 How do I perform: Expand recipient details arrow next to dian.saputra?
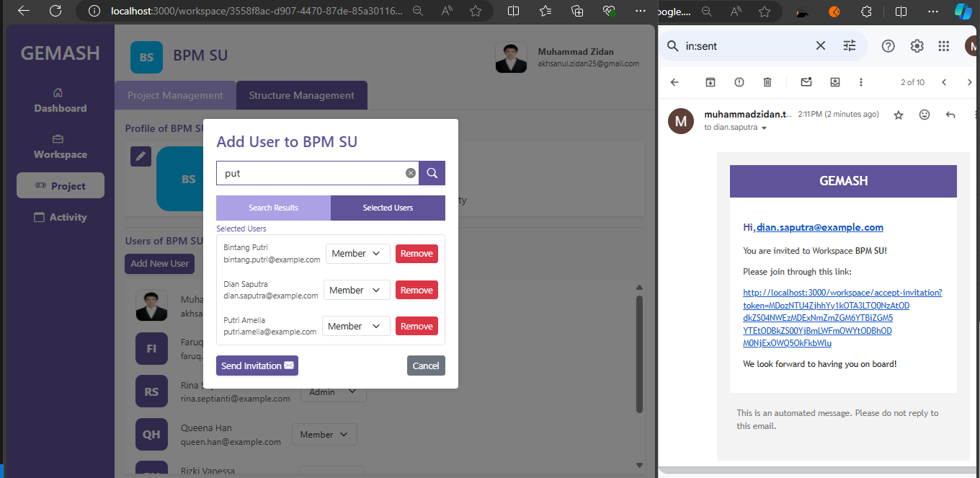pyautogui.click(x=765, y=128)
